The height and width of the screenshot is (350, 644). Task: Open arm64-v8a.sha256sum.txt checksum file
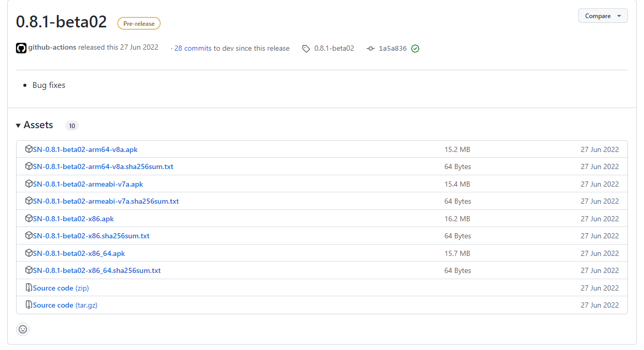click(x=103, y=166)
